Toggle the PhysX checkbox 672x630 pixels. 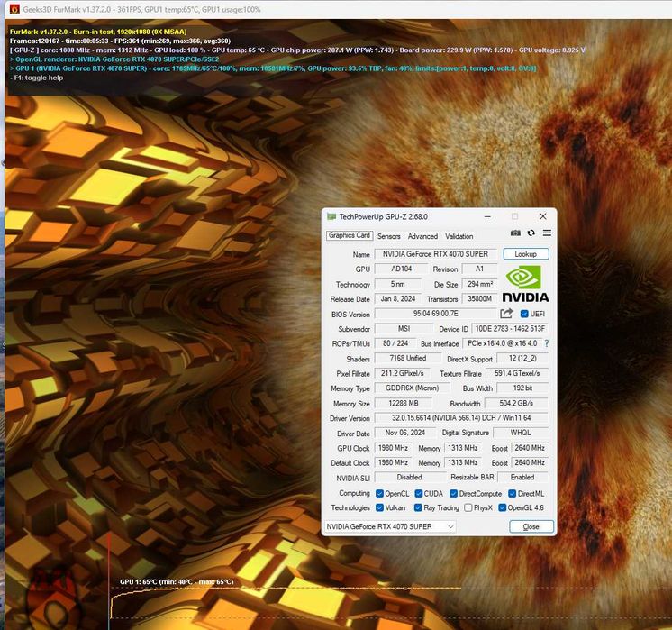point(468,507)
